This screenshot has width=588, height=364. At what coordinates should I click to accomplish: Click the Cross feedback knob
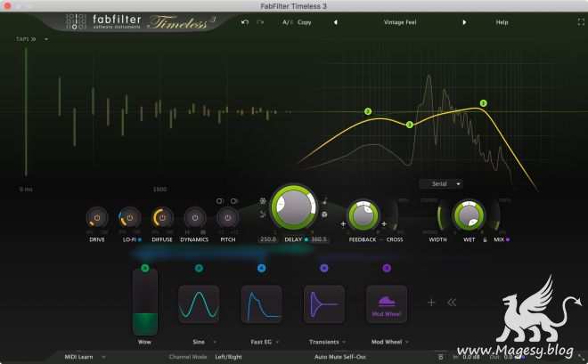(394, 216)
